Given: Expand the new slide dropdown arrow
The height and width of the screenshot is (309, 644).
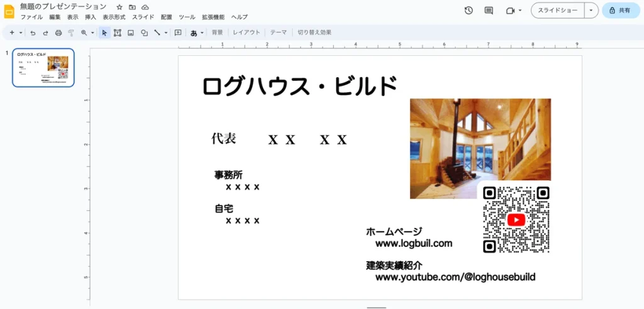Looking at the screenshot, I should [x=21, y=33].
